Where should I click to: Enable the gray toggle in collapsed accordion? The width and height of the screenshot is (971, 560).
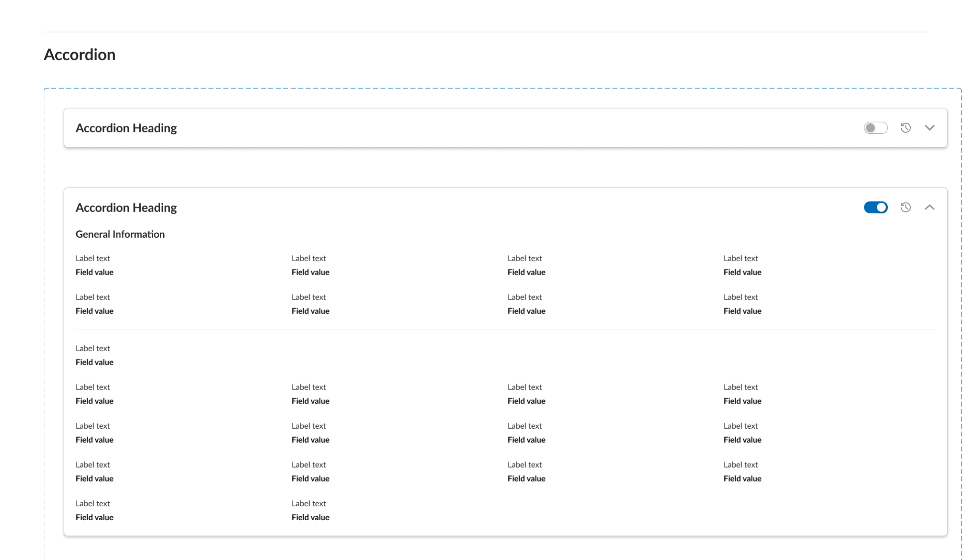(x=875, y=128)
